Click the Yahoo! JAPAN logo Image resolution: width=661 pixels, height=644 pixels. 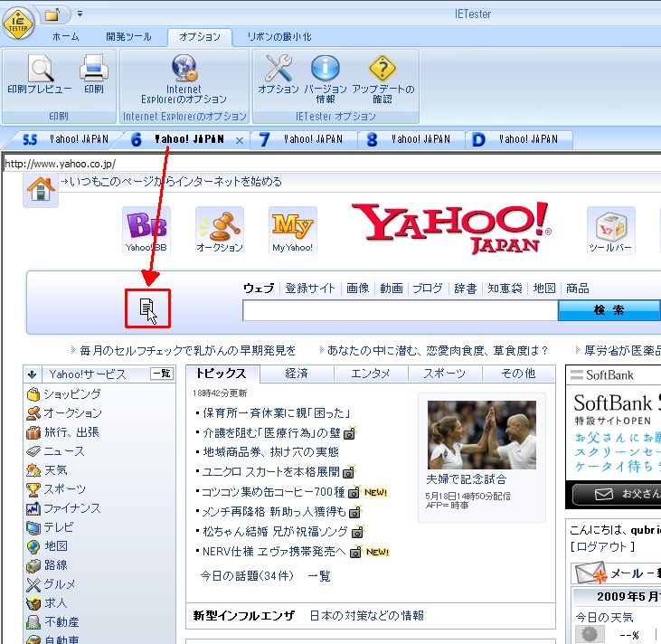pyautogui.click(x=451, y=228)
